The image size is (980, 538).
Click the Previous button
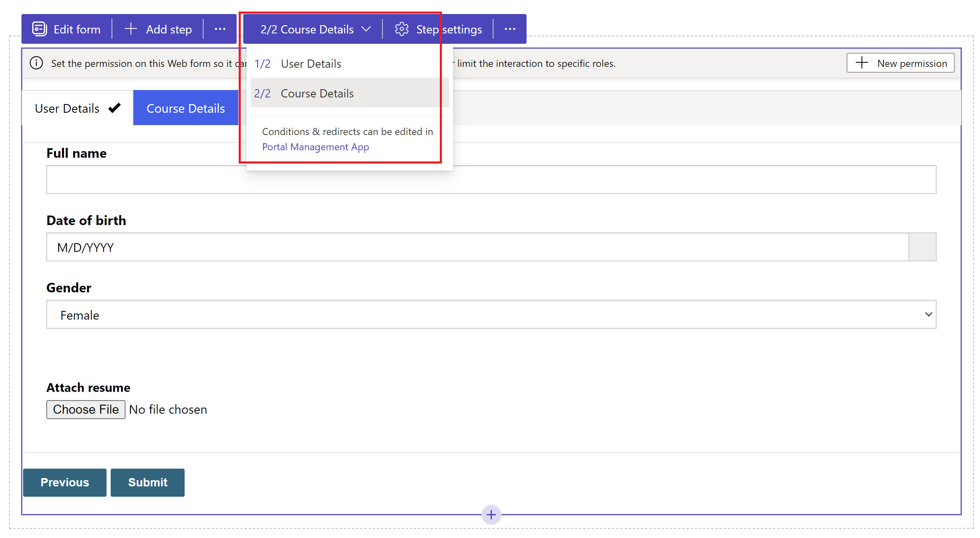[64, 482]
